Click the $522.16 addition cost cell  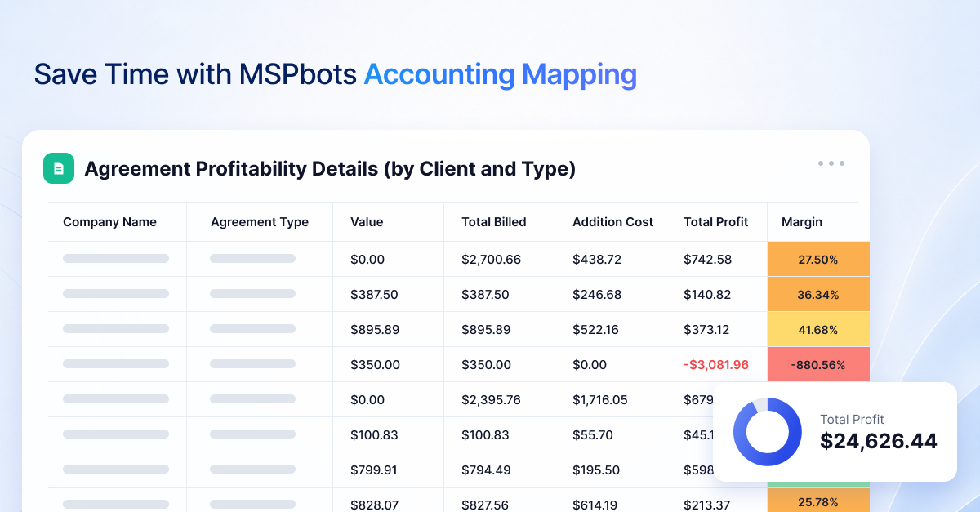[595, 330]
